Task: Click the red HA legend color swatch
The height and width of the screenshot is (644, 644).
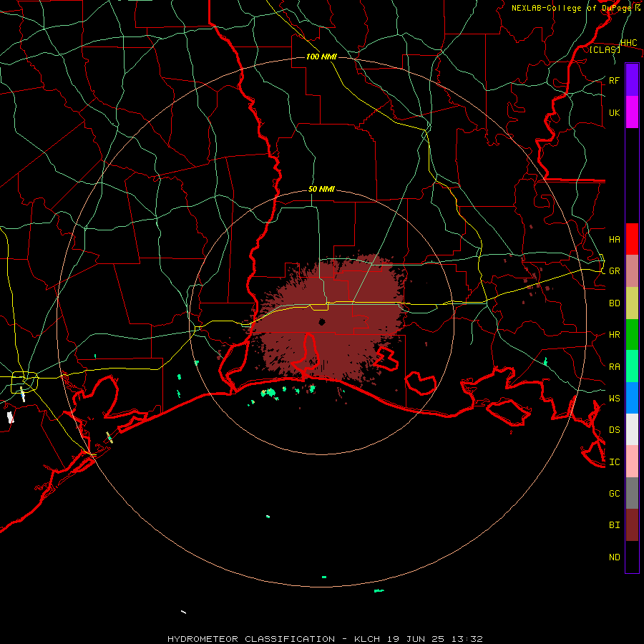Action: coord(632,239)
